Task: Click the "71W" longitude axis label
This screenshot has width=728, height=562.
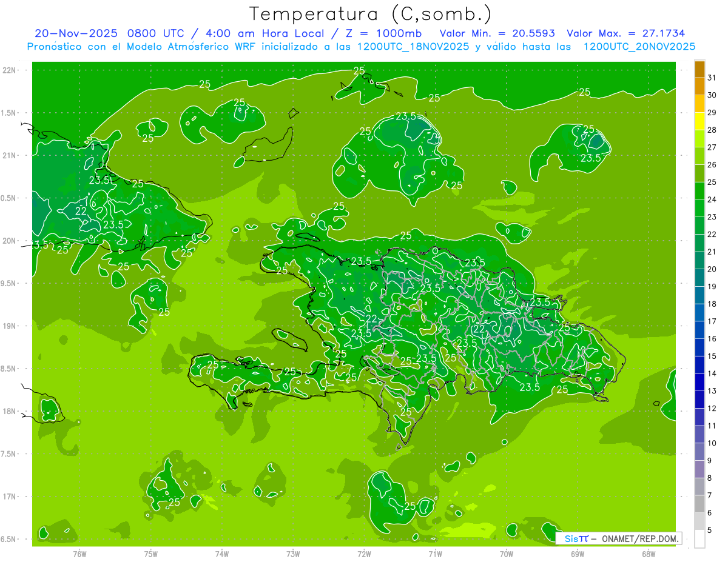Action: point(435,554)
